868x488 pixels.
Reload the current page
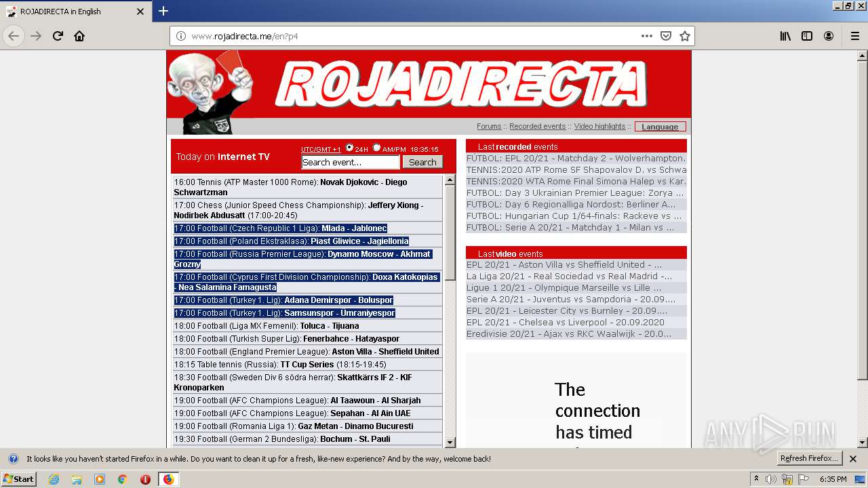click(x=58, y=36)
